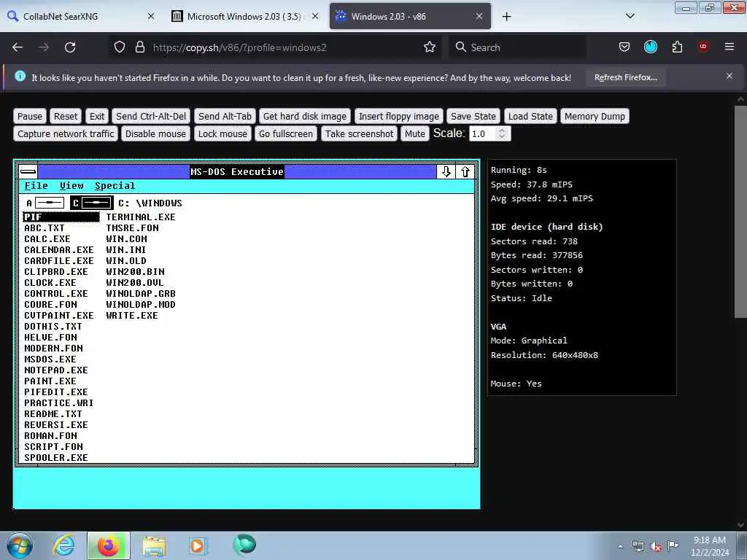The width and height of the screenshot is (747, 560).
Task: Click Memory Dump button
Action: (x=595, y=117)
